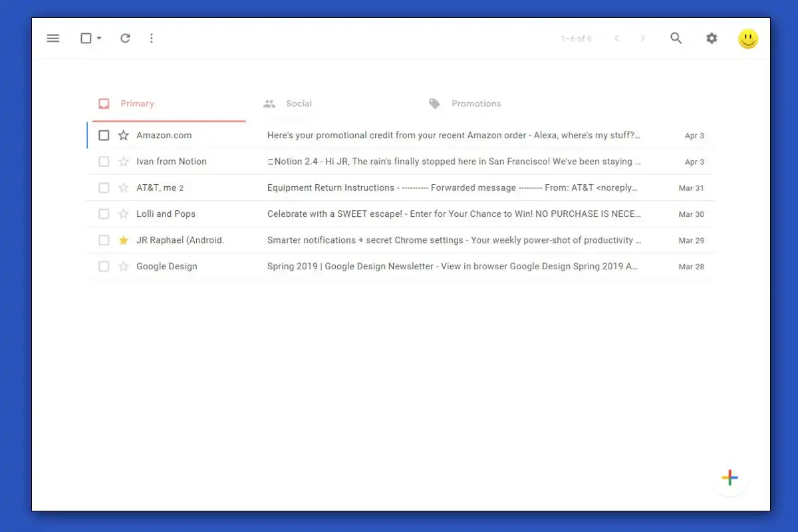This screenshot has height=532, width=798.
Task: Star the Lolli and Pops email
Action: pyautogui.click(x=123, y=214)
